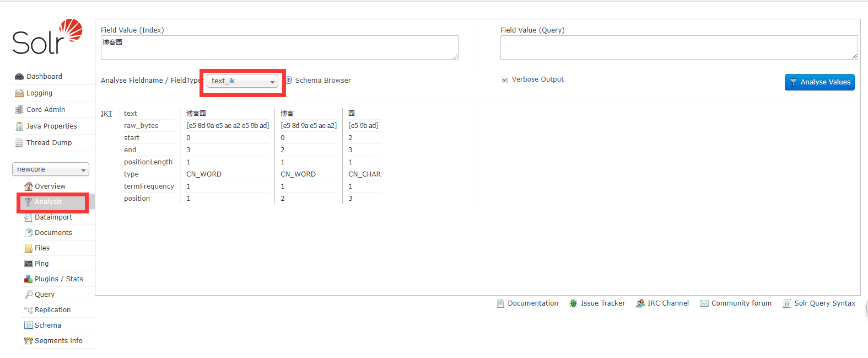
Task: Select the Files menu label
Action: [42, 248]
